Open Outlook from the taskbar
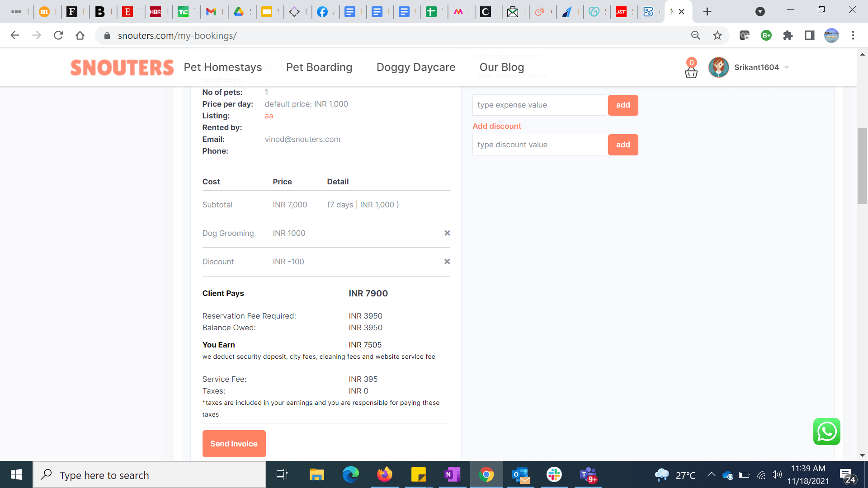Image resolution: width=868 pixels, height=488 pixels. pyautogui.click(x=520, y=475)
